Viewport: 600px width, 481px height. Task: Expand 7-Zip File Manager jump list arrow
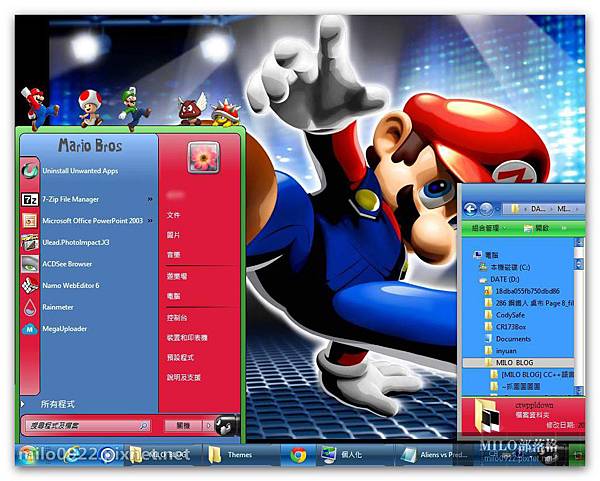click(150, 199)
